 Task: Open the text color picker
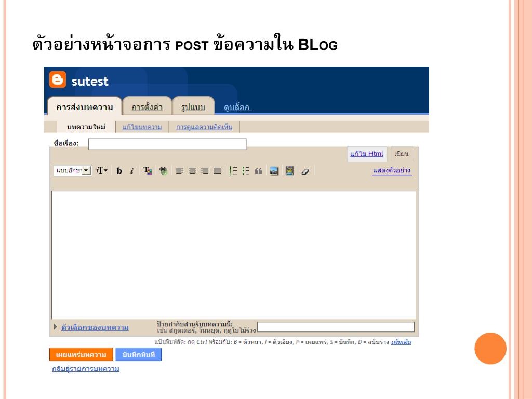pyautogui.click(x=148, y=170)
